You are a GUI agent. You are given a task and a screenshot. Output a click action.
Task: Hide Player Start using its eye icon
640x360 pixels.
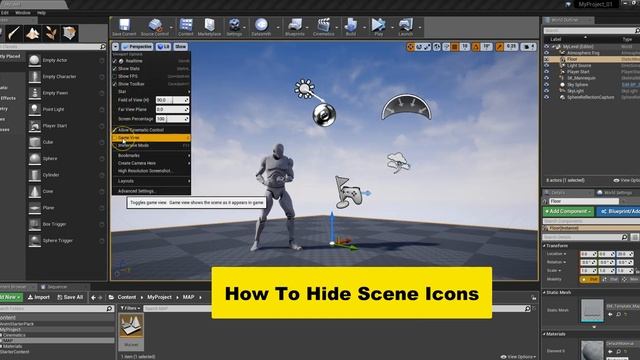pyautogui.click(x=547, y=72)
